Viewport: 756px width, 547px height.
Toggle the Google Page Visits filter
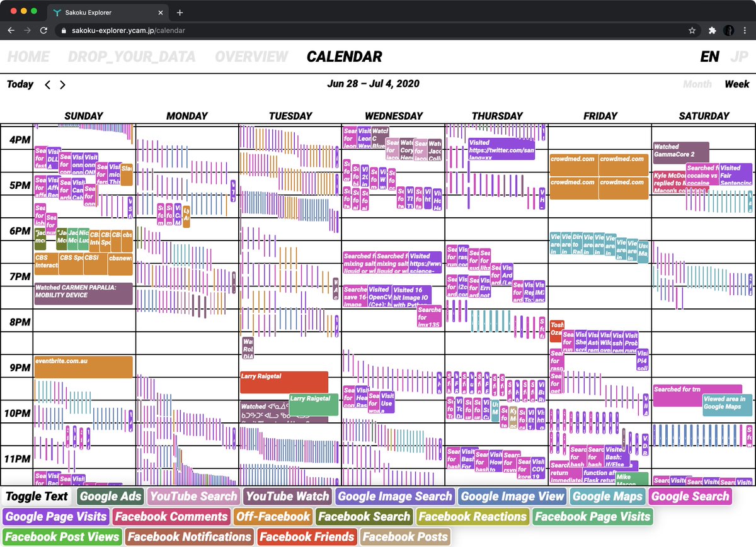pos(56,516)
